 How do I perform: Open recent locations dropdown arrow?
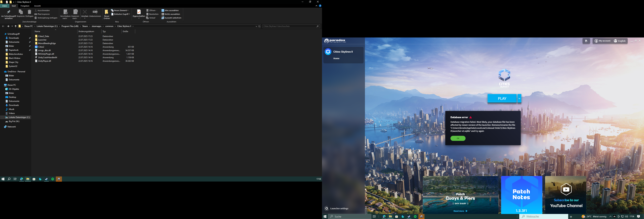click(x=12, y=26)
